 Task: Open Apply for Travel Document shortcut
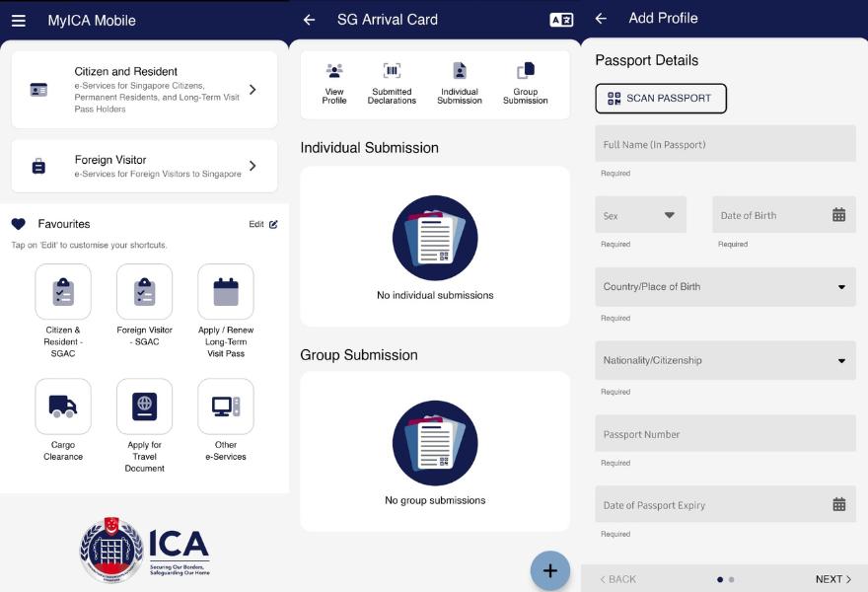point(144,407)
